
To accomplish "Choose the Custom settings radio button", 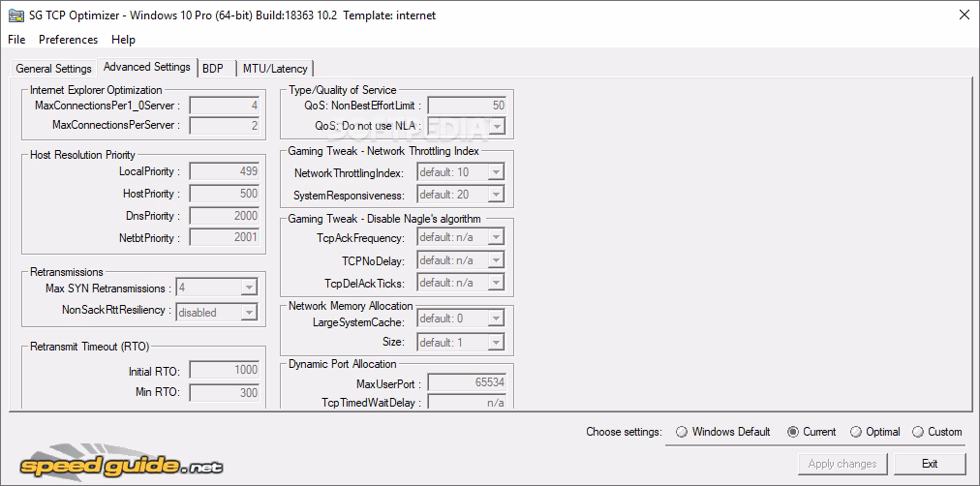I will coord(936,432).
